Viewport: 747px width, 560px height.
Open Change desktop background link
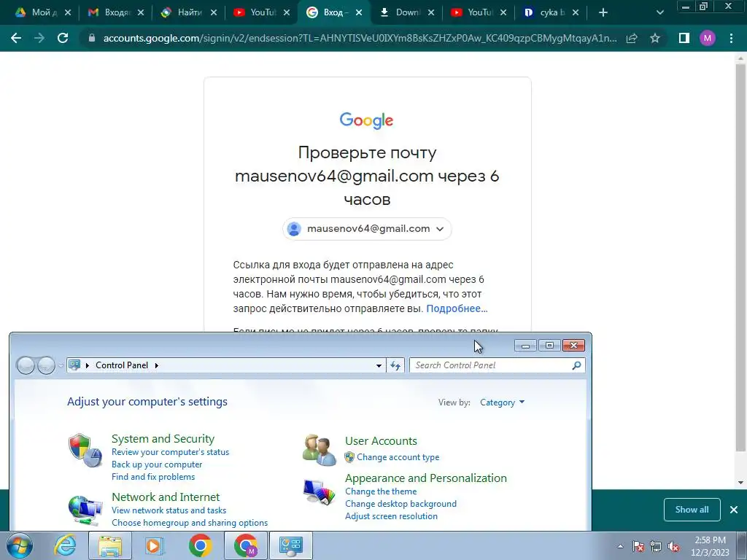click(x=400, y=504)
